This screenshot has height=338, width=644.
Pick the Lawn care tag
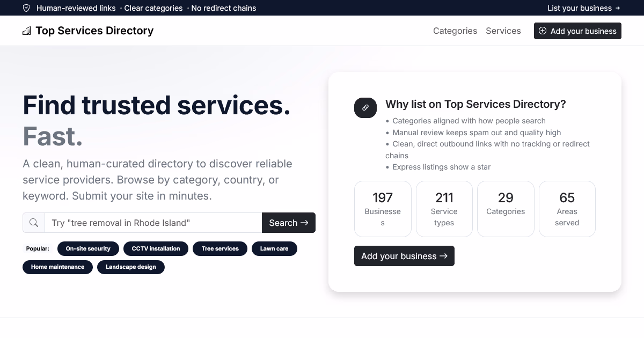274,249
